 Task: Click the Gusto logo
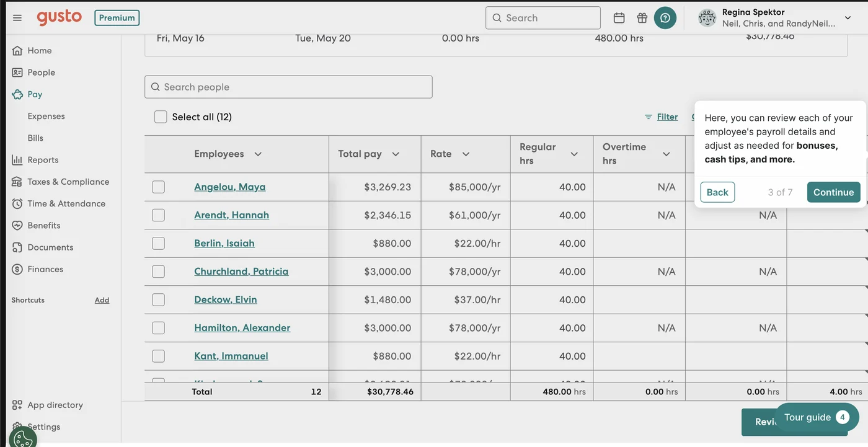click(59, 17)
